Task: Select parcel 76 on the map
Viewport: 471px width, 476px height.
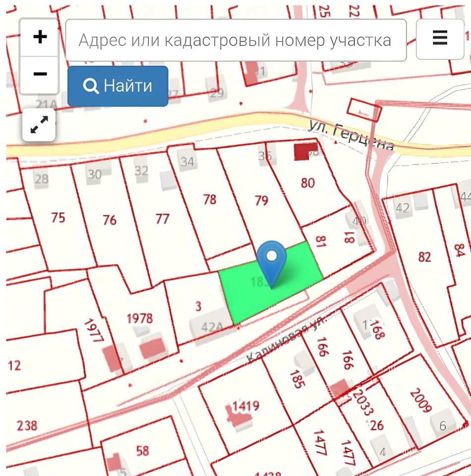Action: pyautogui.click(x=109, y=220)
